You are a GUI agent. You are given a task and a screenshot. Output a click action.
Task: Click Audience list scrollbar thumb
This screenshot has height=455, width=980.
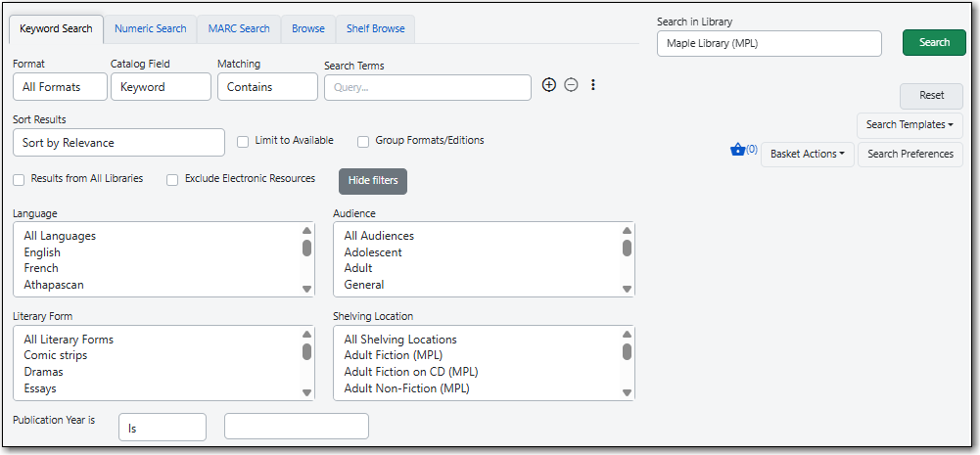(627, 249)
